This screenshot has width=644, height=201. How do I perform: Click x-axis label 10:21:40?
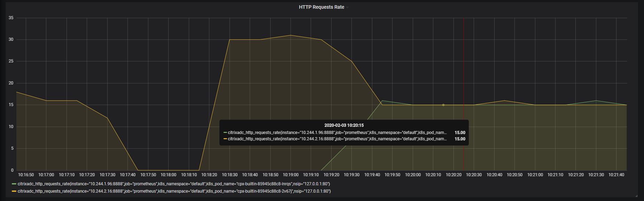point(616,175)
